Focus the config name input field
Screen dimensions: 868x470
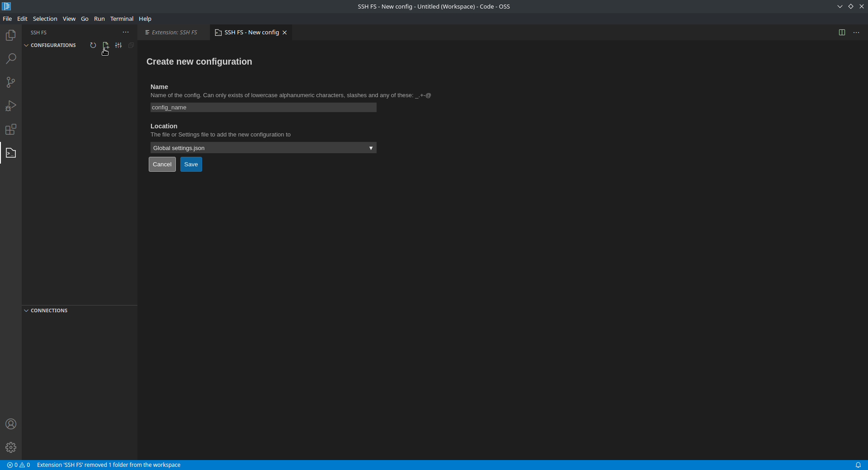(x=264, y=107)
